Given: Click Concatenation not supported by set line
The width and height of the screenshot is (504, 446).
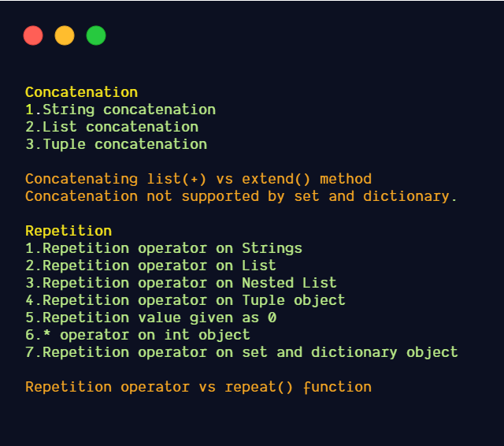Looking at the screenshot, I should tap(241, 196).
